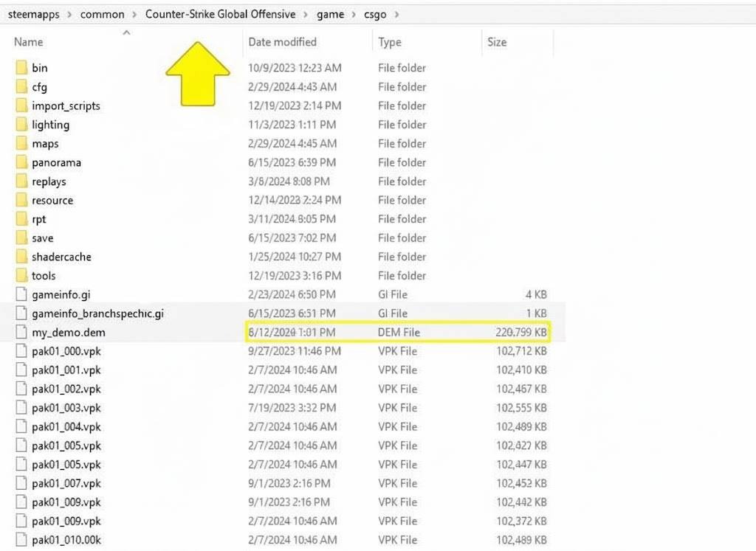Select the pak01_000.vpk file icon

[20, 351]
